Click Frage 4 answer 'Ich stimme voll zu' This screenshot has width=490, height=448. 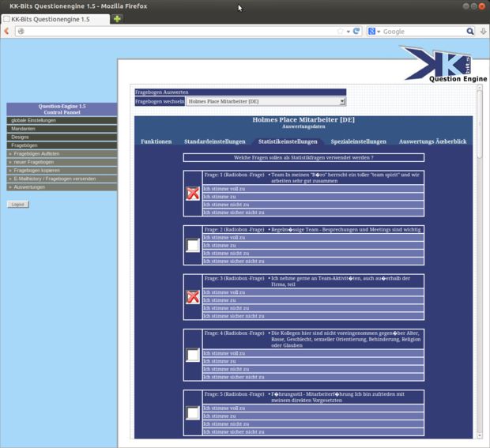tap(313, 353)
